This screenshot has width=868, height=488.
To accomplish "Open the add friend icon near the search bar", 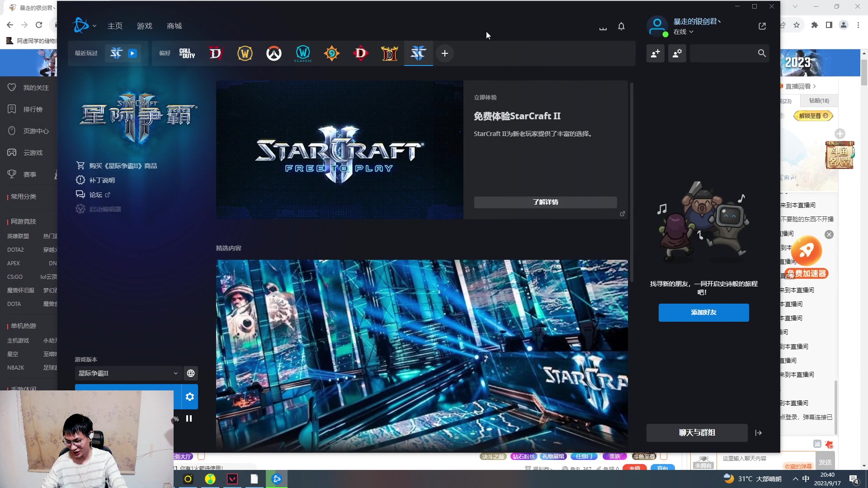I will (655, 53).
